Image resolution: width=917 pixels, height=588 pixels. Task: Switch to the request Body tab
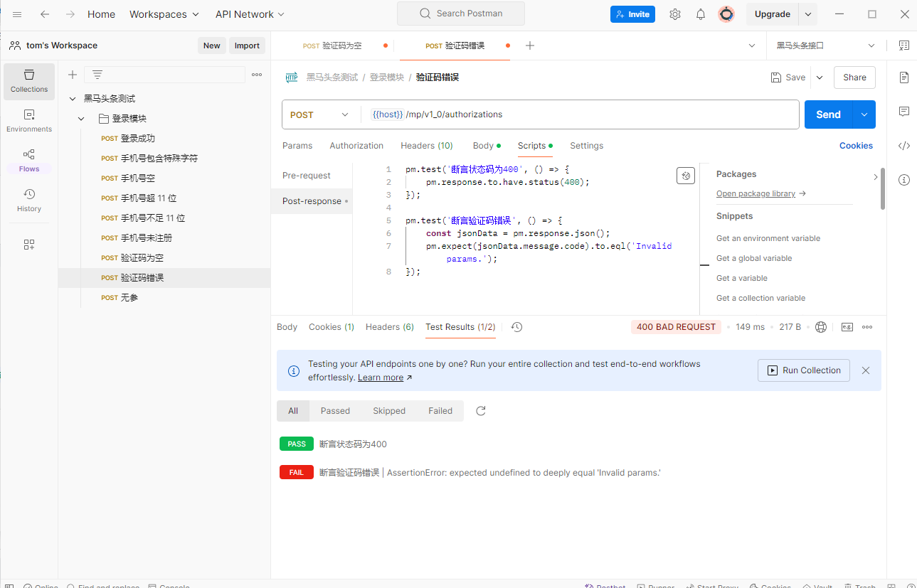486,146
